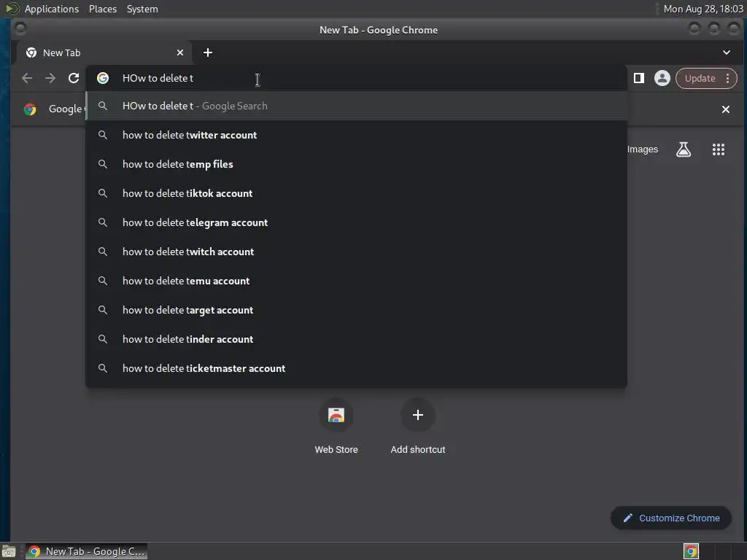Select 'how to delete tinder account'

[x=356, y=339]
